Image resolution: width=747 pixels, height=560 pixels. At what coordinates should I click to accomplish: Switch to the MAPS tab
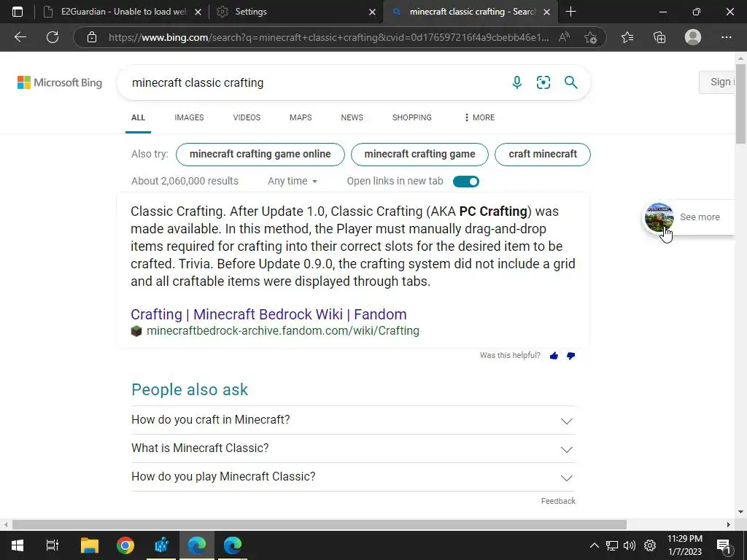[x=301, y=117]
